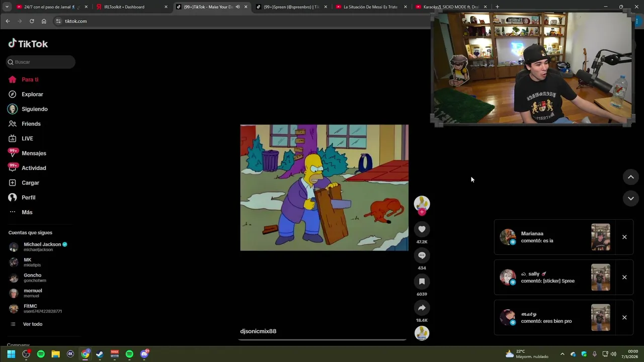Open Michael Jackson followed account
Screen dimensions: 644x362
[x=38, y=247]
